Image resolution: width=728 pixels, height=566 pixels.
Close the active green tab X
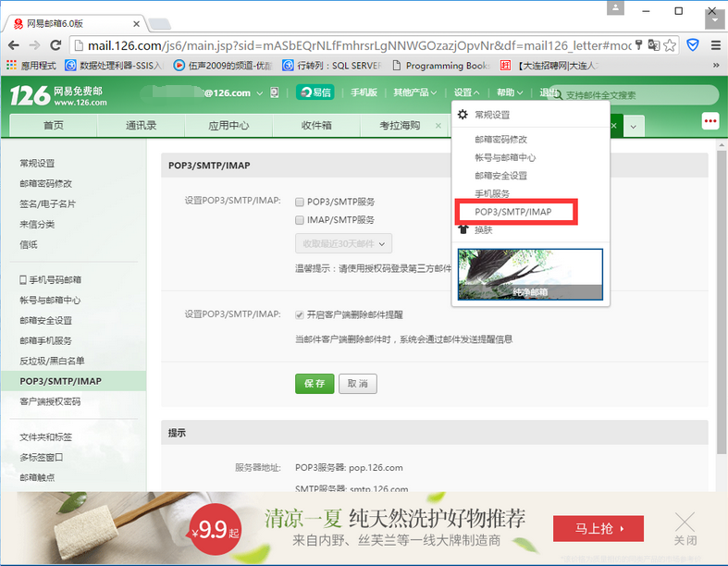pyautogui.click(x=614, y=126)
